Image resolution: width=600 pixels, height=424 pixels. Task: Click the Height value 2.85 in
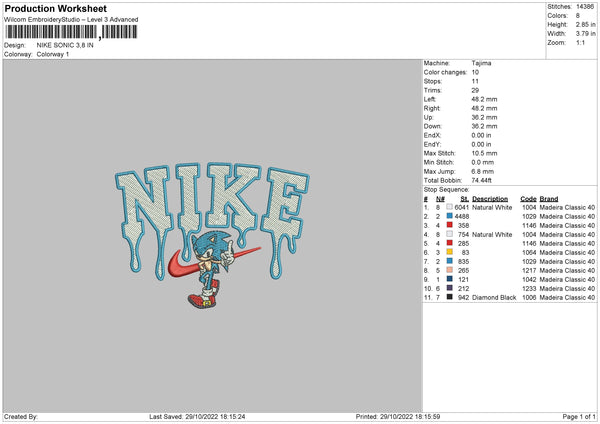585,24
